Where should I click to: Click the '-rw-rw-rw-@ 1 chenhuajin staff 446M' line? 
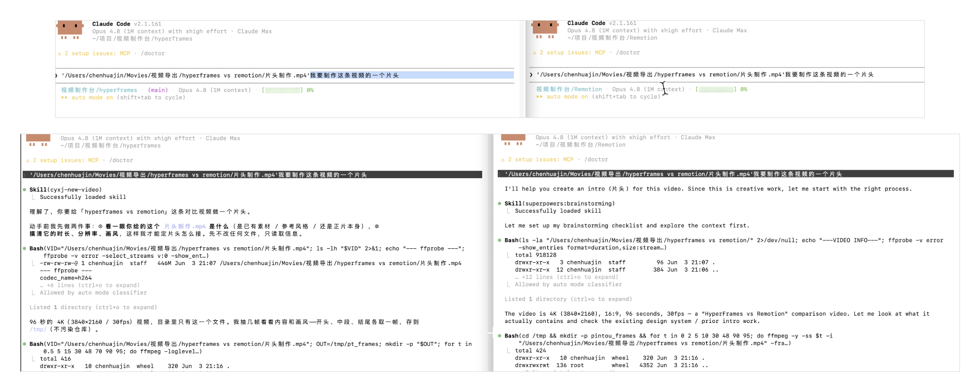coord(251,263)
